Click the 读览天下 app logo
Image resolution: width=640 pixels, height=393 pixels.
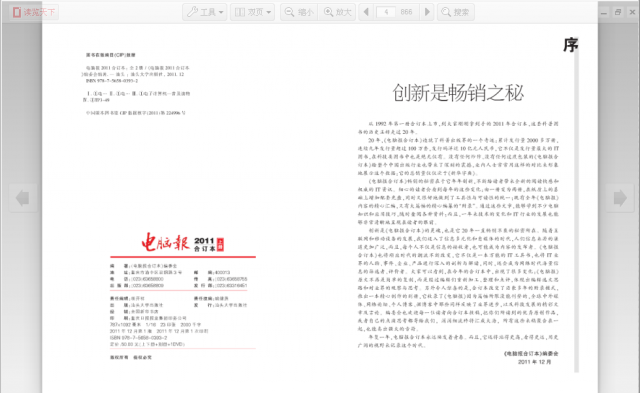tap(34, 12)
